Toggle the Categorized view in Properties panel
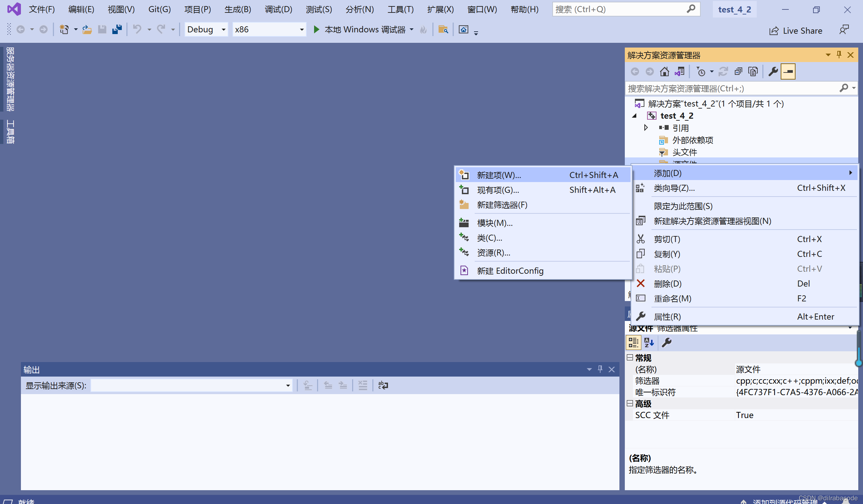 coord(633,342)
